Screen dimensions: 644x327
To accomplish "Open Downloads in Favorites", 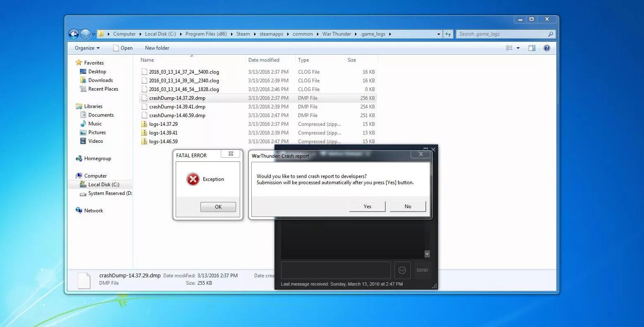I will 100,80.
